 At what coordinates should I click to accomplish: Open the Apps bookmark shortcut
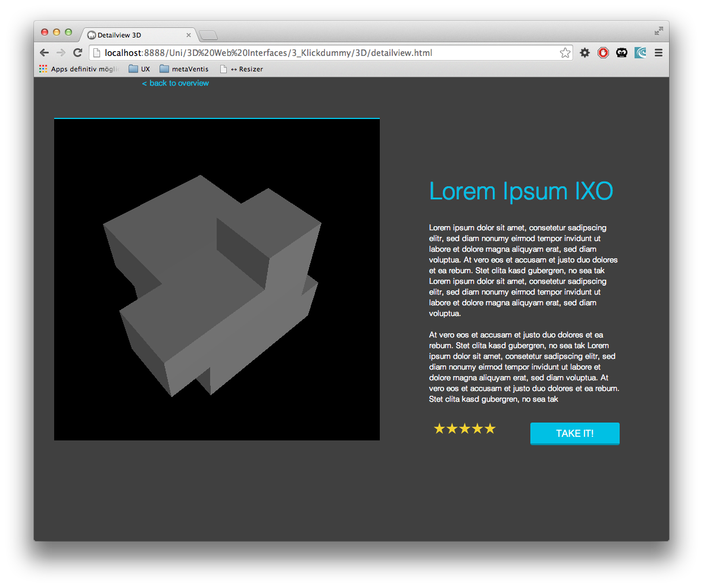click(x=79, y=69)
